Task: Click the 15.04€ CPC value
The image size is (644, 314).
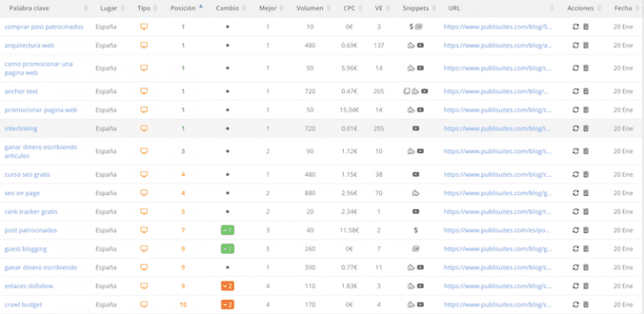Action: (x=350, y=110)
